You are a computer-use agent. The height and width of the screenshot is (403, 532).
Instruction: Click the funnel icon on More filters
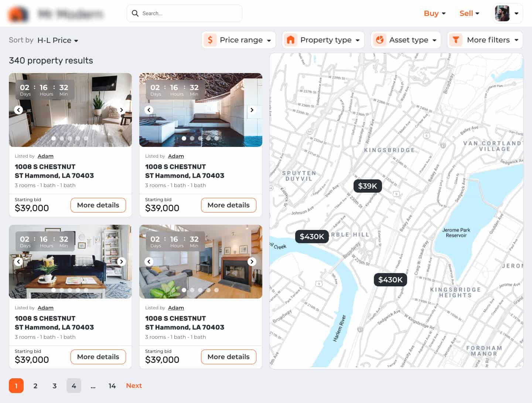[456, 40]
